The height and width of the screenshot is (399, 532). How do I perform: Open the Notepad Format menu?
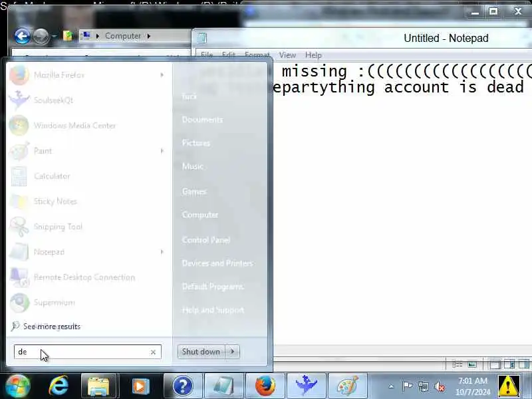tap(257, 55)
